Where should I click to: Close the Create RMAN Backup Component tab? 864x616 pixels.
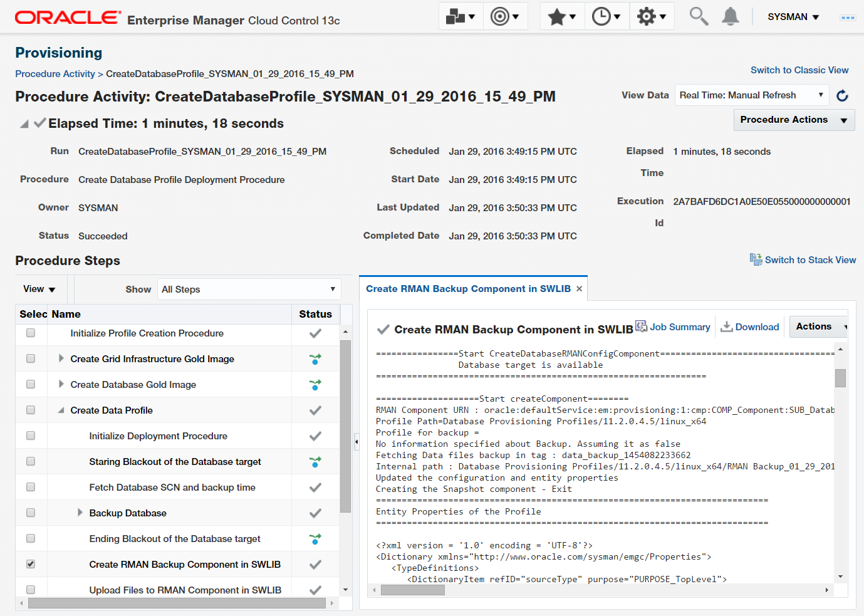point(580,289)
